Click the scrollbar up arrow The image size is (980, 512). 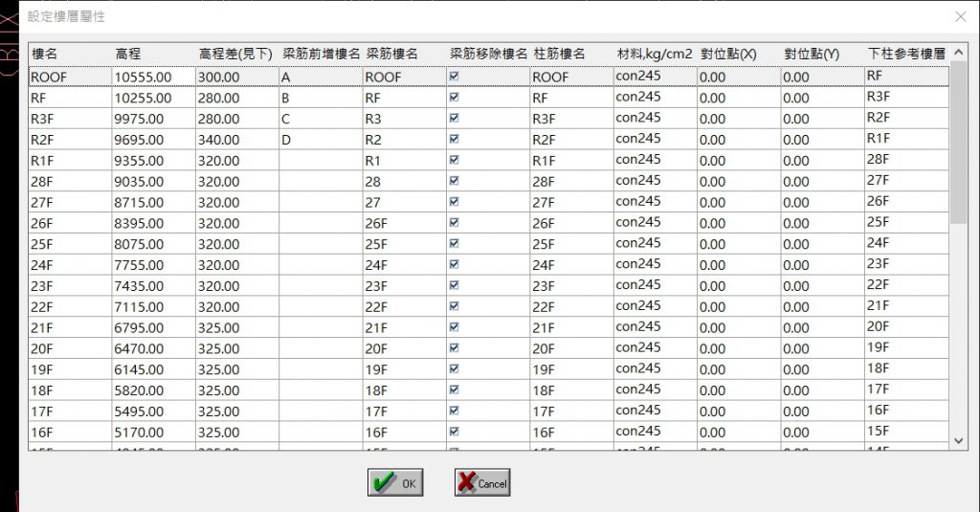click(959, 54)
